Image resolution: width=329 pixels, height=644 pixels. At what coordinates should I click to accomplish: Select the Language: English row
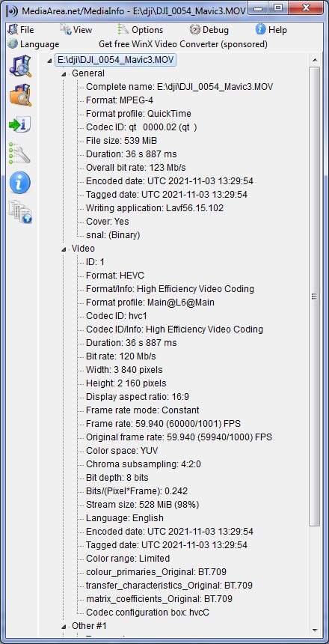point(125,518)
